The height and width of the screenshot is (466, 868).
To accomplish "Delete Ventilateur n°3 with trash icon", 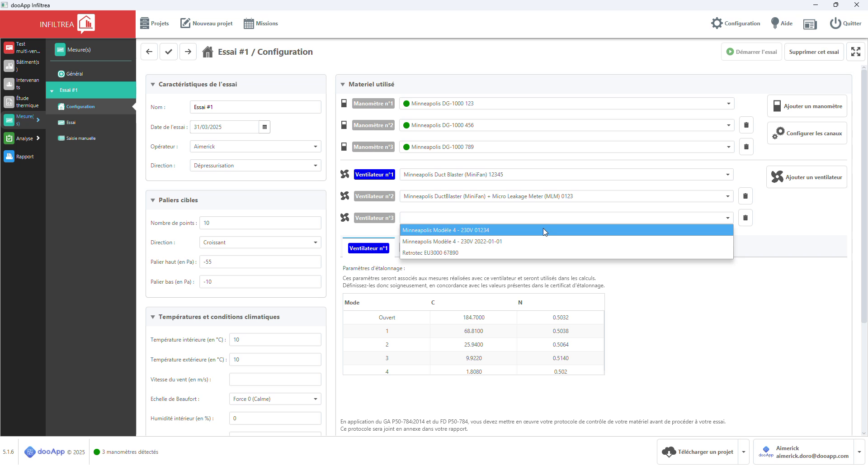I will [x=745, y=218].
